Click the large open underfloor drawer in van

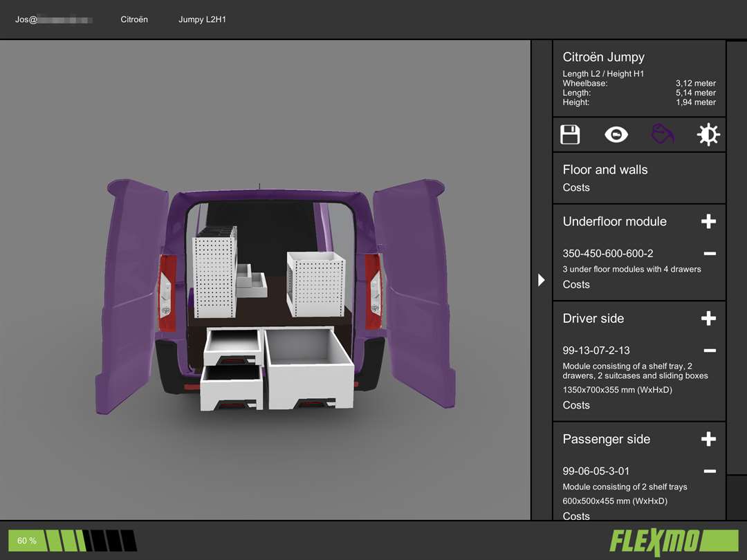[309, 368]
